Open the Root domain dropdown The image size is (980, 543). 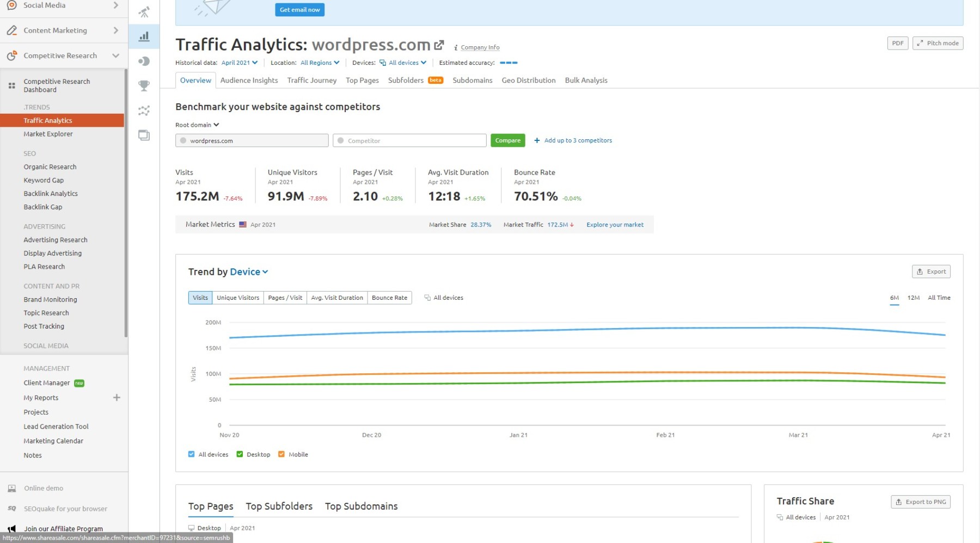pos(197,125)
